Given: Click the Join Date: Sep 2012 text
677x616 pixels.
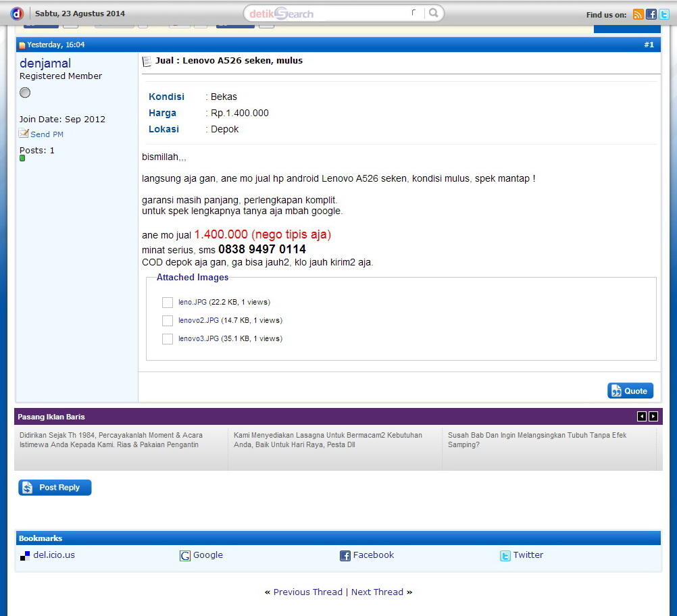Looking at the screenshot, I should pos(62,119).
